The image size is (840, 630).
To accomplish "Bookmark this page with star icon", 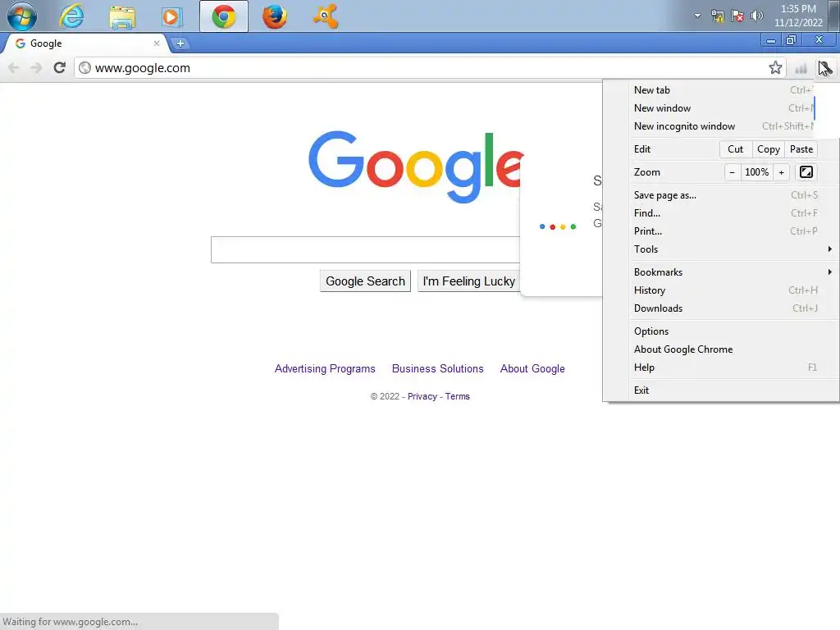I will [775, 68].
